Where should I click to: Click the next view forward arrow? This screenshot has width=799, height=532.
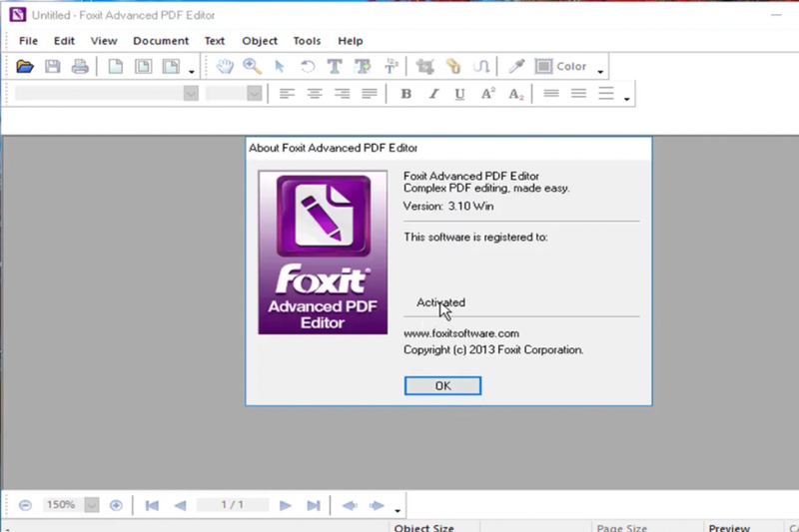click(377, 505)
